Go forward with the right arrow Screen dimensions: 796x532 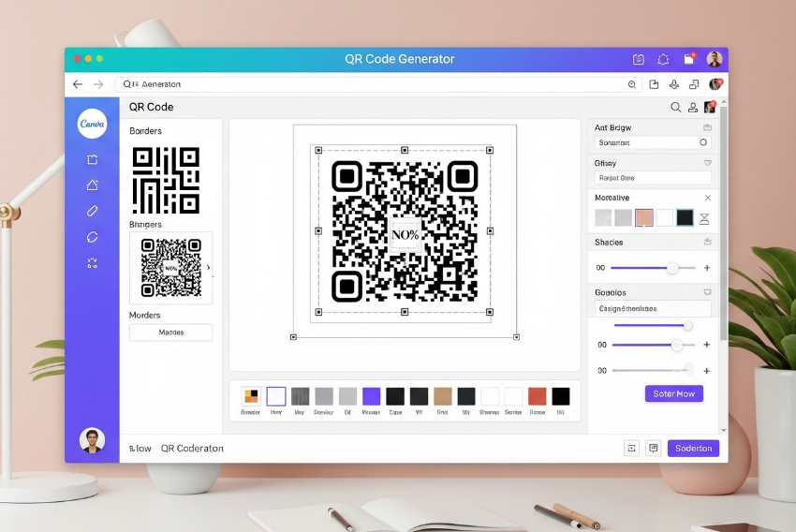tap(98, 84)
